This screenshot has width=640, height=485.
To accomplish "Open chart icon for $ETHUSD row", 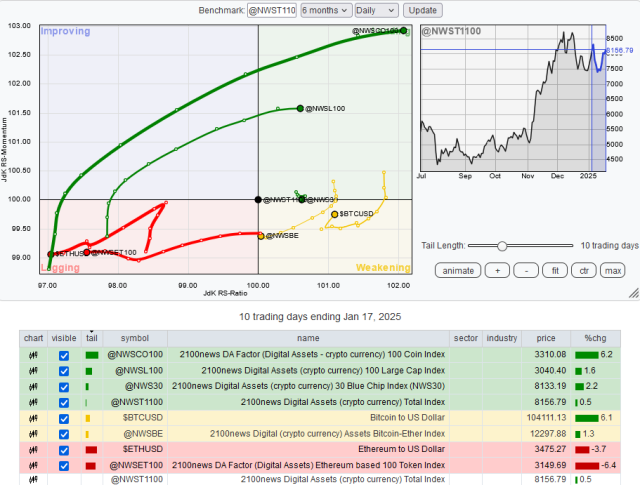I will tap(31, 450).
